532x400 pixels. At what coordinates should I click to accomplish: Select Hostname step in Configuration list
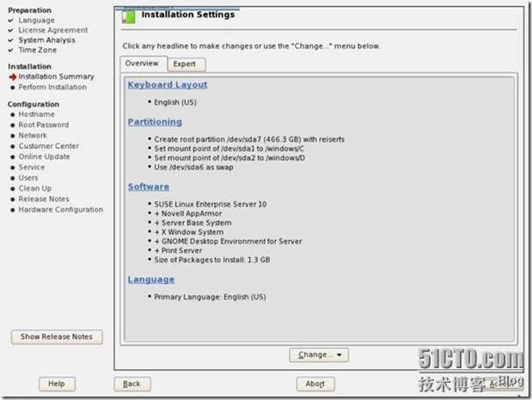pos(36,114)
